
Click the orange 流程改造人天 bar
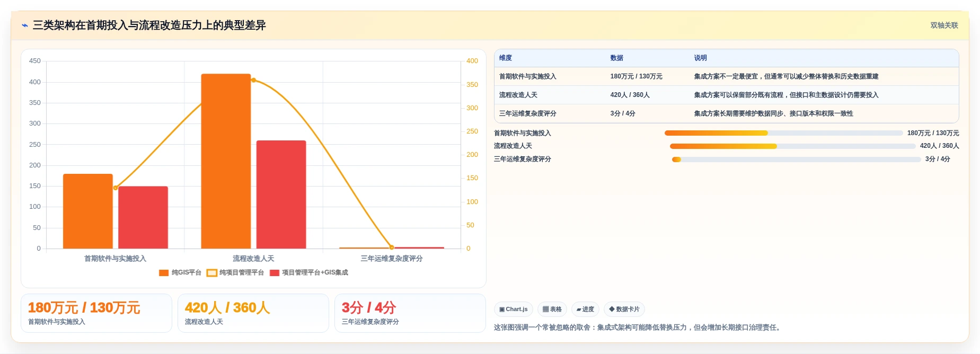[x=226, y=161]
